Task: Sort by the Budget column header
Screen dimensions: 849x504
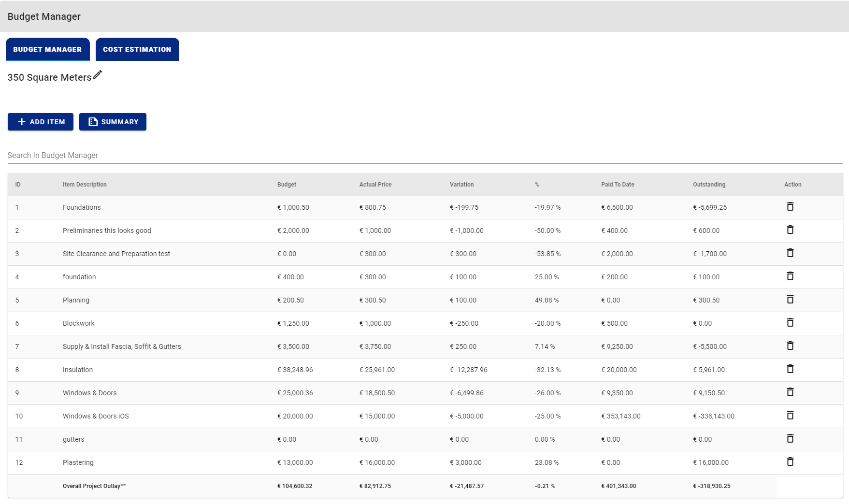Action: 287,185
